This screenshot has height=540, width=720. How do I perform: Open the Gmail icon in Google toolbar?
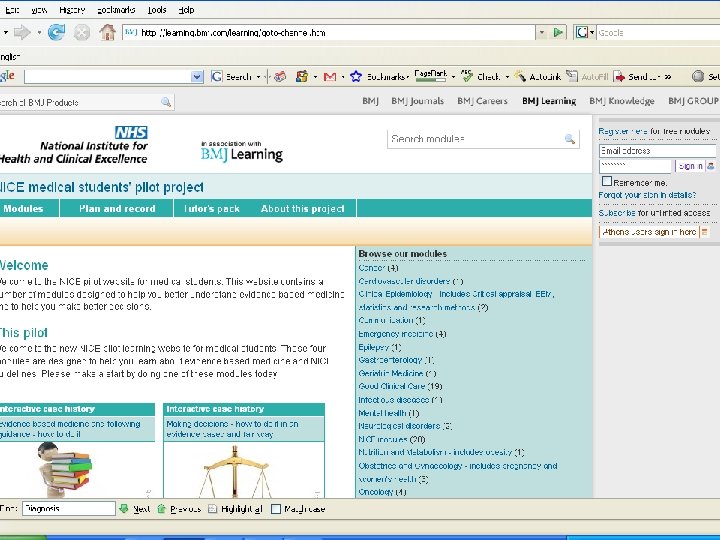[x=330, y=77]
